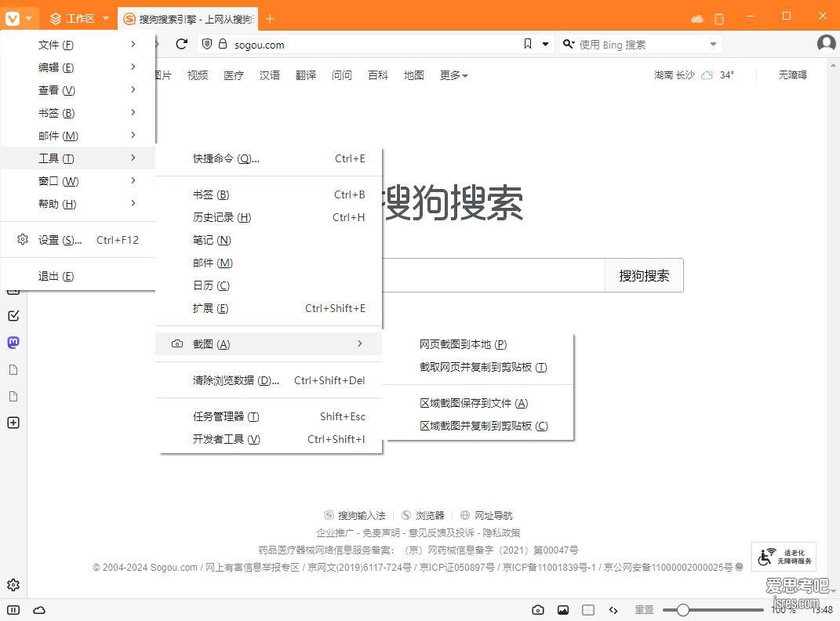
Task: Add a web panel with the plus icon
Action: (x=13, y=423)
